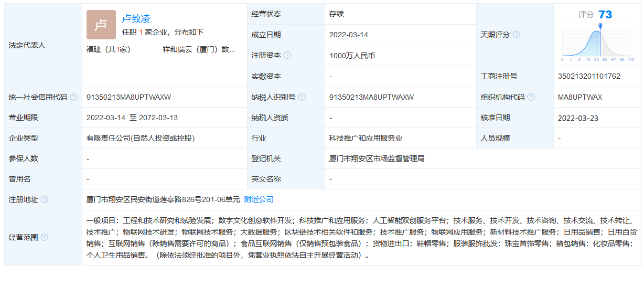Open legal representative 卢致凌's profile link
This screenshot has width=644, height=286.
(136, 19)
